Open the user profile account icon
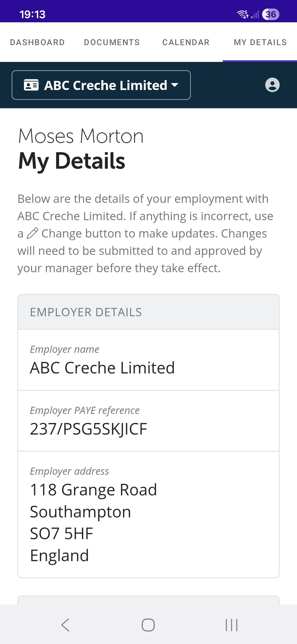The height and width of the screenshot is (644, 297). [x=272, y=85]
